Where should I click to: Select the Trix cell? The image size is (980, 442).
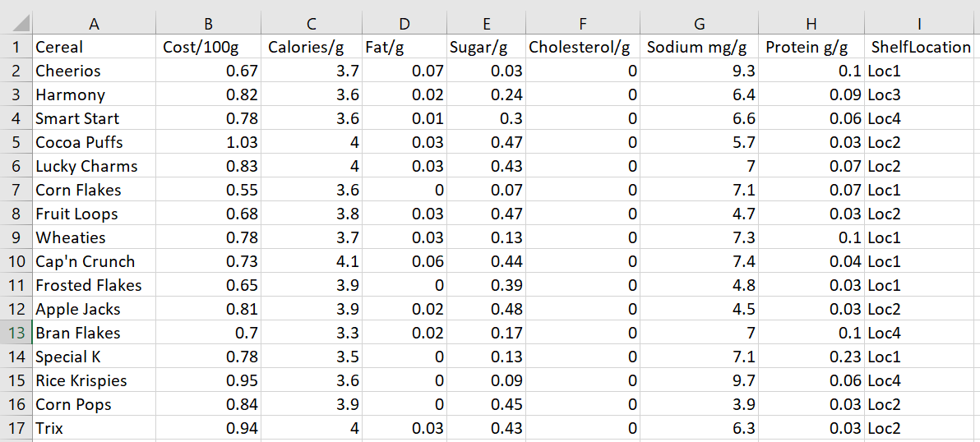tap(94, 428)
